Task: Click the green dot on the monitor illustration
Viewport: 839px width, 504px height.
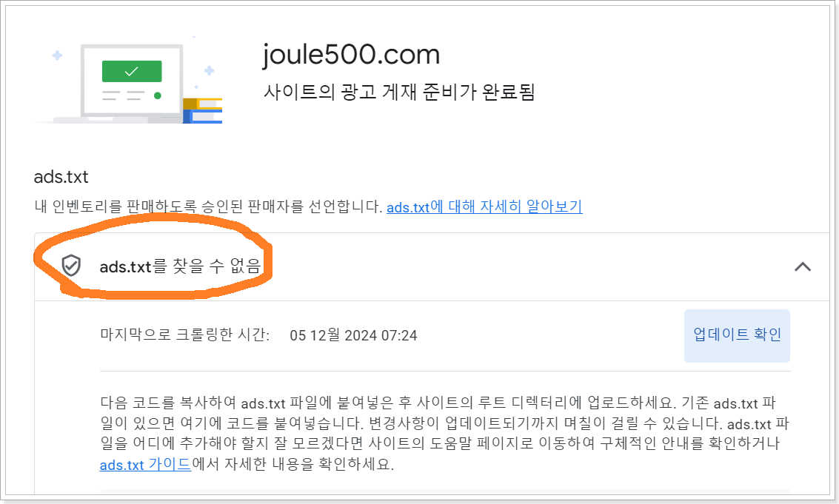Action: [x=157, y=95]
